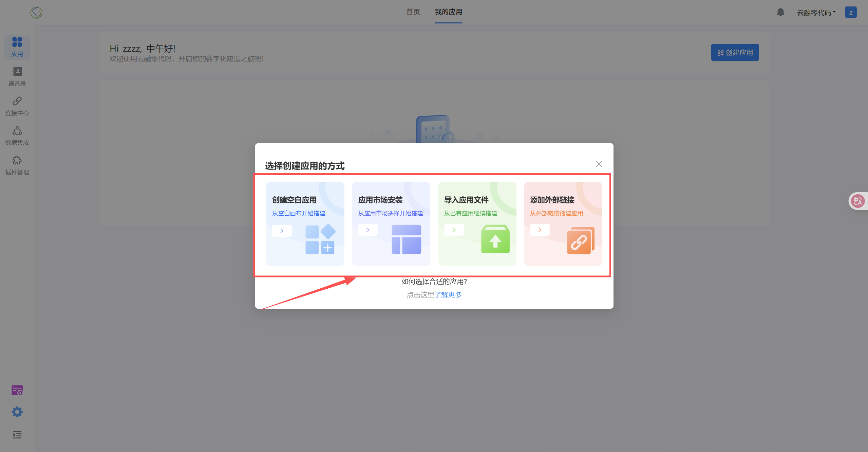The image size is (868, 452).
Task: Click the translate floating icon at right edge
Action: [857, 201]
